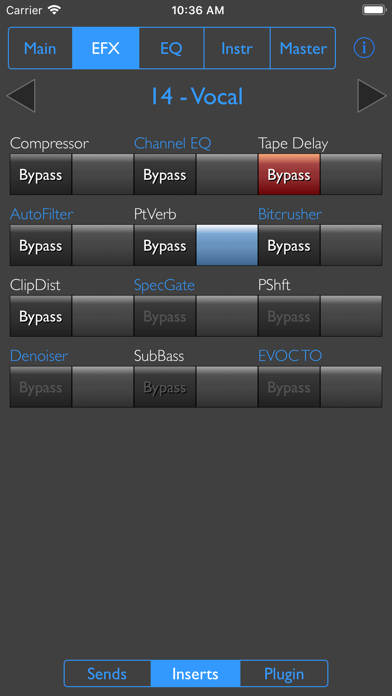392x696 pixels.
Task: Go to previous channel with left arrow
Action: pos(20,95)
